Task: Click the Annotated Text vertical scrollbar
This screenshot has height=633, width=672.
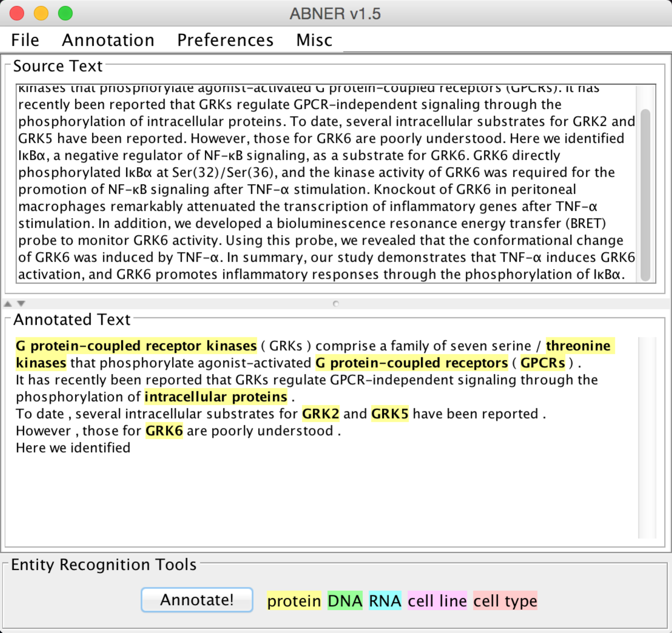Action: [x=647, y=437]
